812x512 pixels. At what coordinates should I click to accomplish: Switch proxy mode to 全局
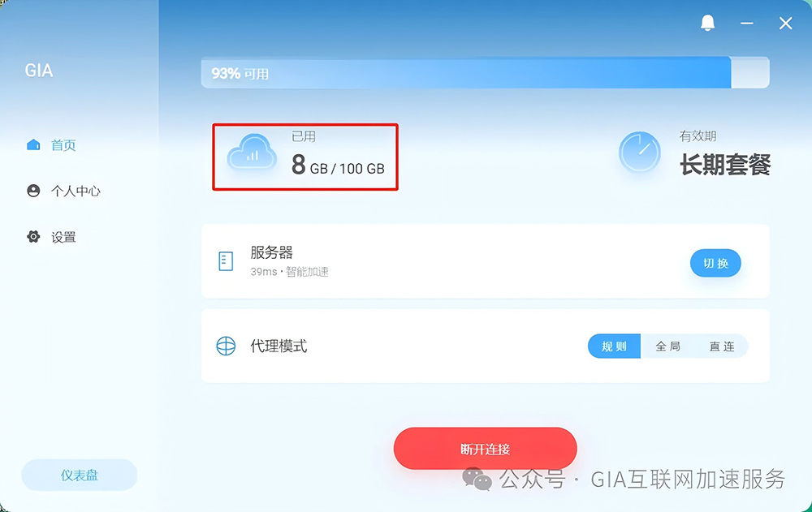pyautogui.click(x=667, y=346)
